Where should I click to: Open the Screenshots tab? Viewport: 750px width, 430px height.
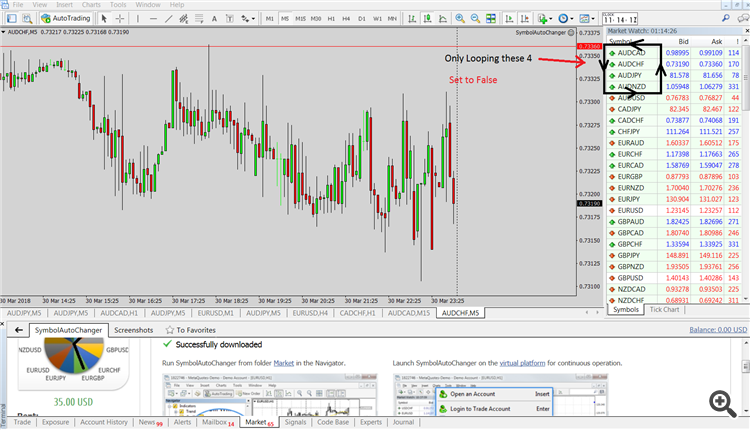click(x=133, y=330)
